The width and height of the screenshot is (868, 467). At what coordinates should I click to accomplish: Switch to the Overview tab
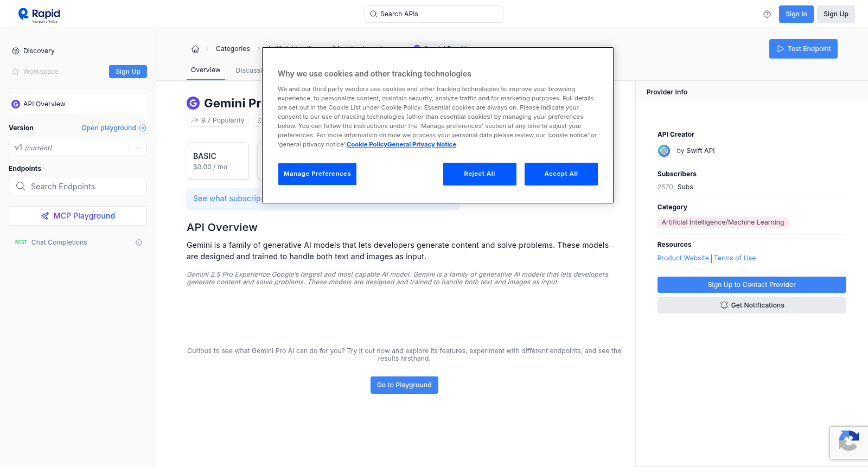click(206, 70)
